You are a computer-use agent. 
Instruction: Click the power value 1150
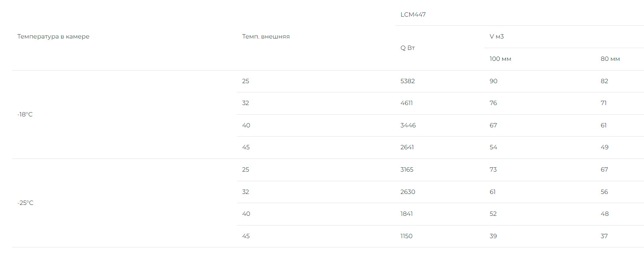tap(406, 236)
